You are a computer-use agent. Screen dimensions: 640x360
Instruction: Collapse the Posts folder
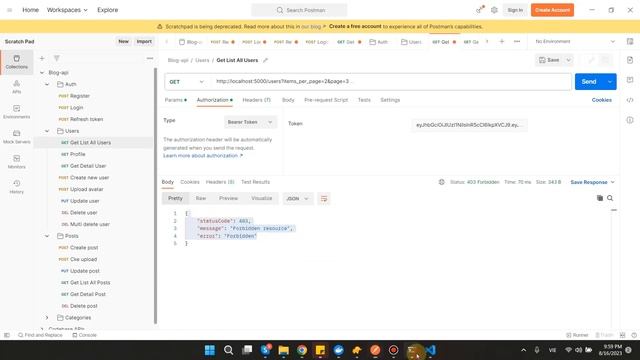(x=47, y=236)
